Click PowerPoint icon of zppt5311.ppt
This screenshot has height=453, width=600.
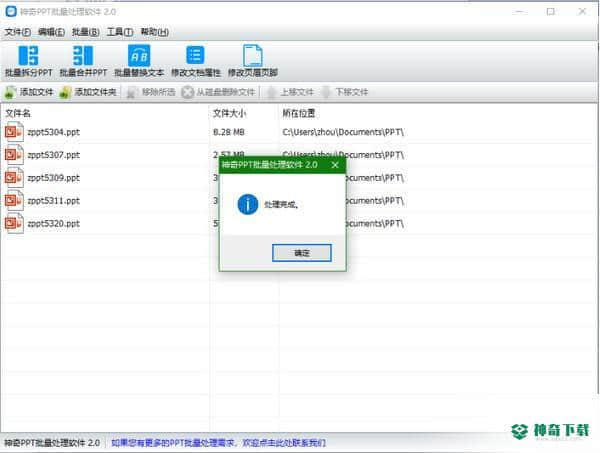pyautogui.click(x=14, y=201)
